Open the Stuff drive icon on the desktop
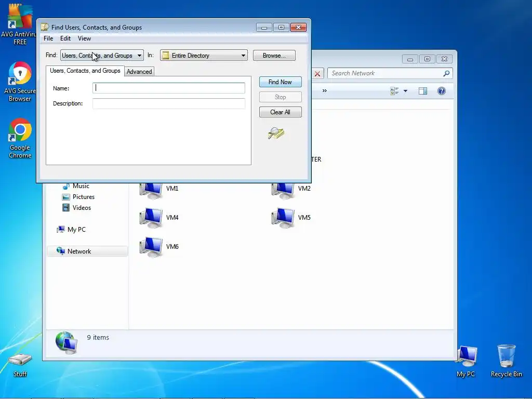Image resolution: width=532 pixels, height=399 pixels. tap(20, 365)
